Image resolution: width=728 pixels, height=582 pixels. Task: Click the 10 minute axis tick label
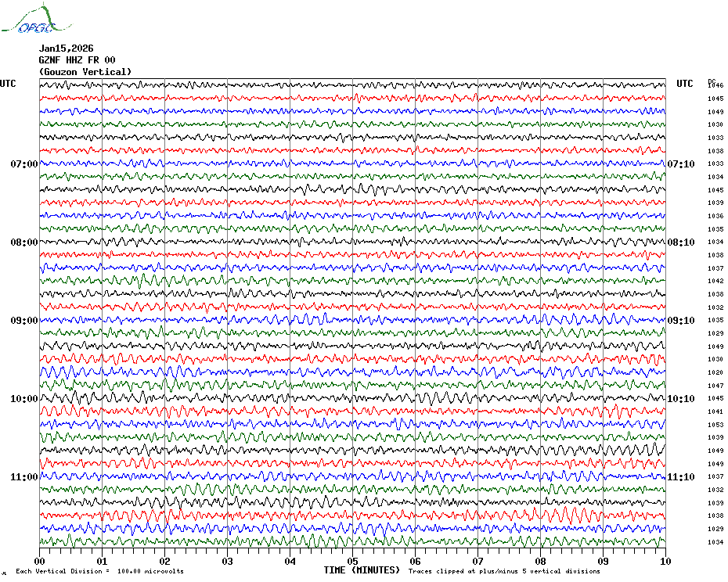(x=666, y=561)
